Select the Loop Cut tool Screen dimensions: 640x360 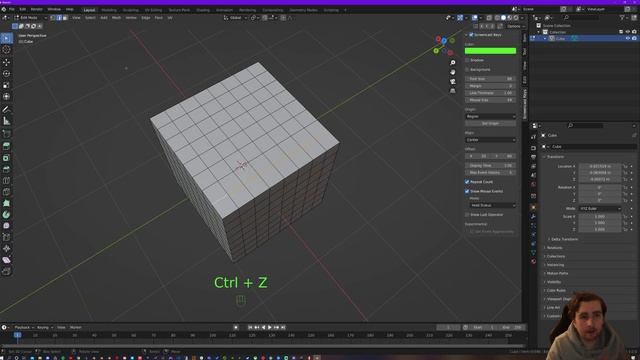click(x=7, y=180)
